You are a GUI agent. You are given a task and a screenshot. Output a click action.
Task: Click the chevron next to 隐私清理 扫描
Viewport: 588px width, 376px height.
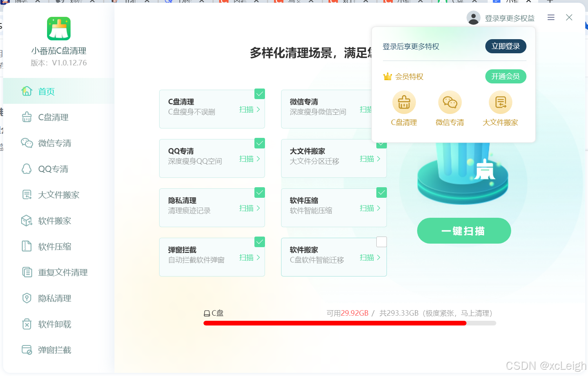tap(258, 208)
